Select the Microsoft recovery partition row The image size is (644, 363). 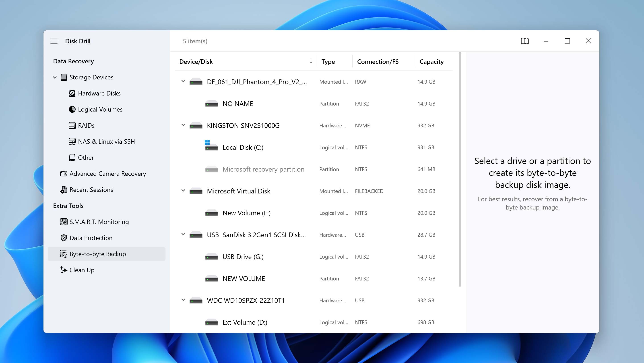(314, 169)
